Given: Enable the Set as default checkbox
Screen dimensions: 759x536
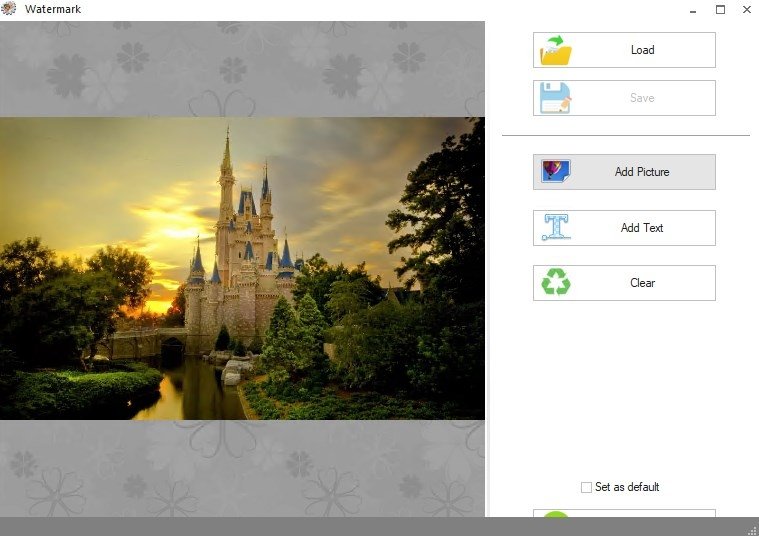Looking at the screenshot, I should [x=586, y=487].
